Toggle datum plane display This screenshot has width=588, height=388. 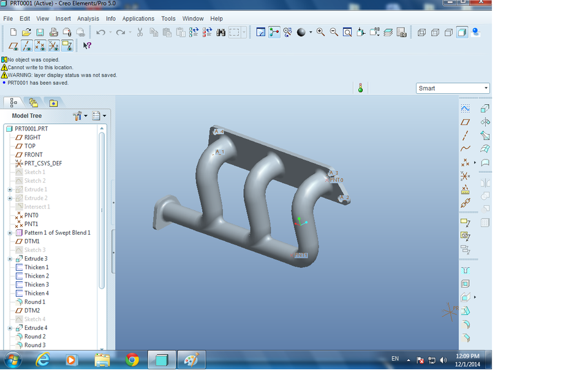(x=13, y=45)
